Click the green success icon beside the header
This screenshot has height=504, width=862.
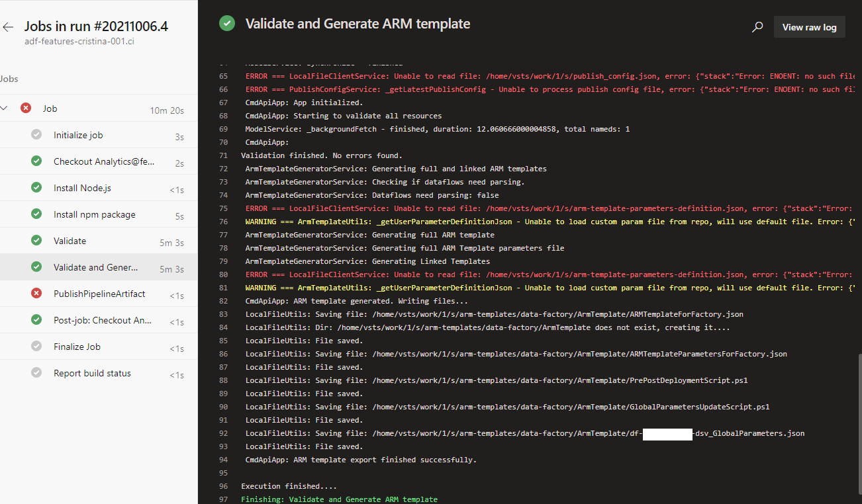click(226, 22)
